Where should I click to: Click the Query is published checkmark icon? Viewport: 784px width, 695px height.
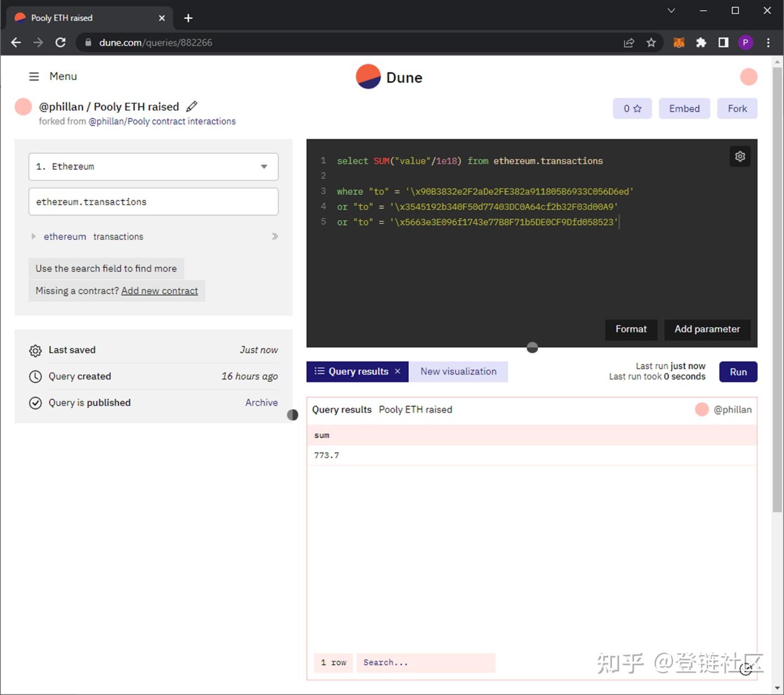[x=35, y=403]
